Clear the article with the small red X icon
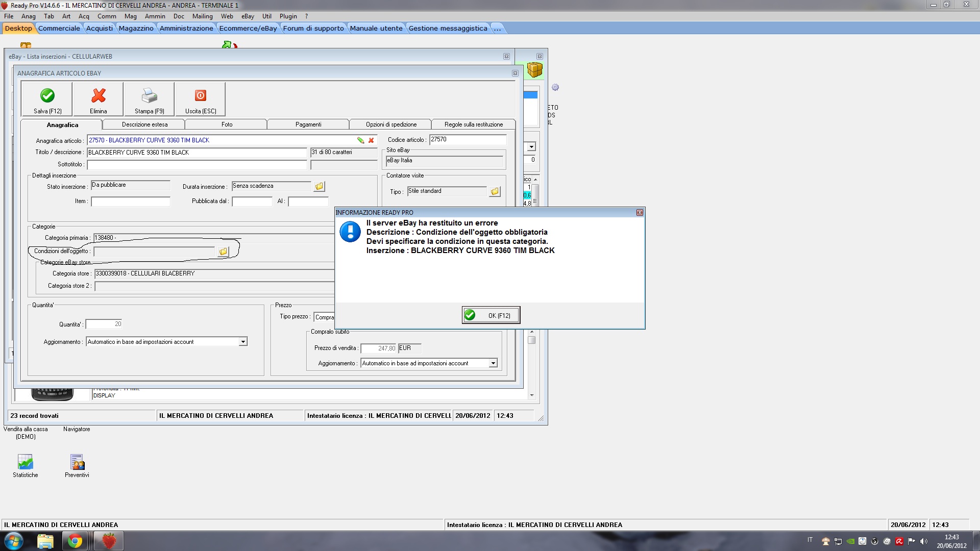980x551 pixels. click(x=371, y=140)
